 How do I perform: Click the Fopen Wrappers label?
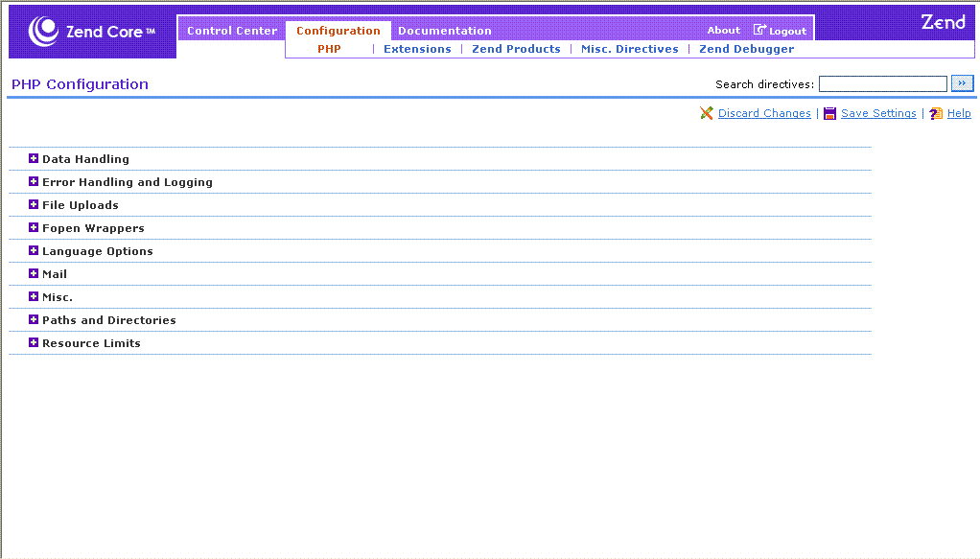(93, 228)
